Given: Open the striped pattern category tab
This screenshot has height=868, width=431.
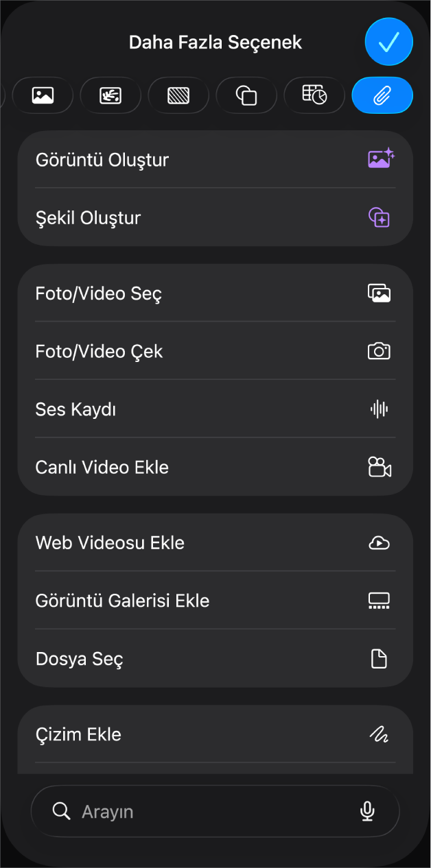Looking at the screenshot, I should tap(178, 95).
